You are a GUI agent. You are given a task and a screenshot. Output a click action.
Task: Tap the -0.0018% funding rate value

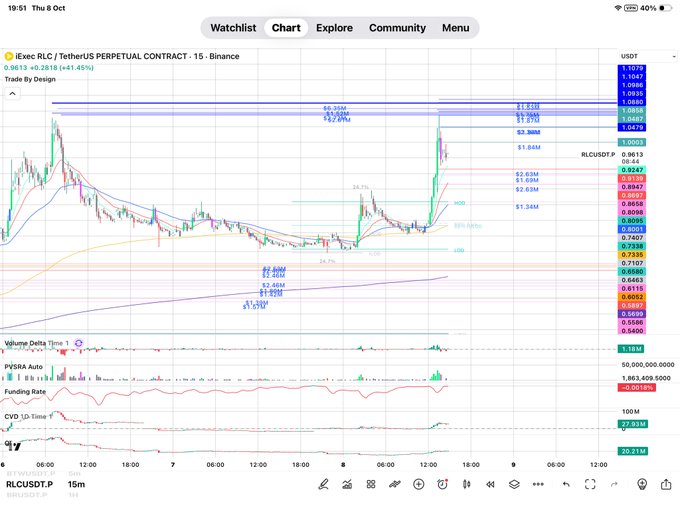[x=637, y=387]
